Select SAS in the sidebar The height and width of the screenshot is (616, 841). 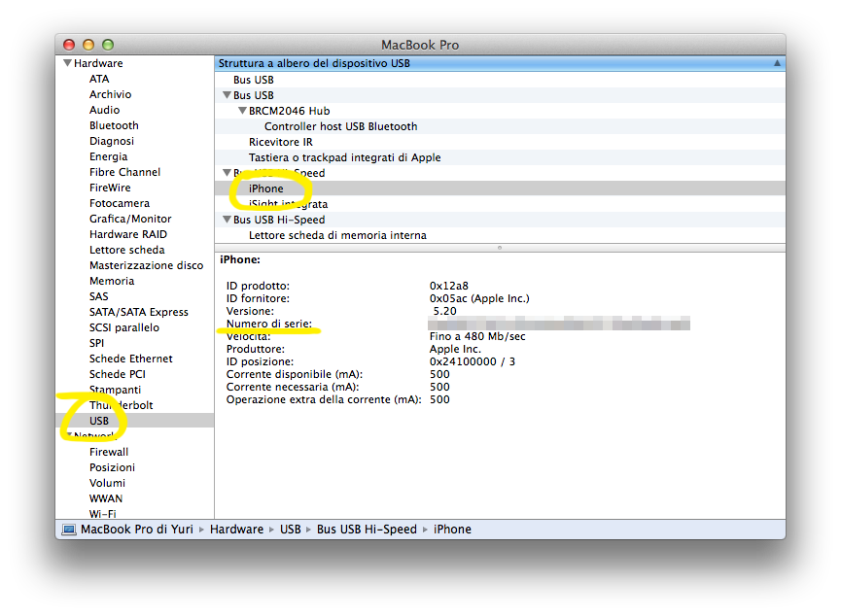99,296
